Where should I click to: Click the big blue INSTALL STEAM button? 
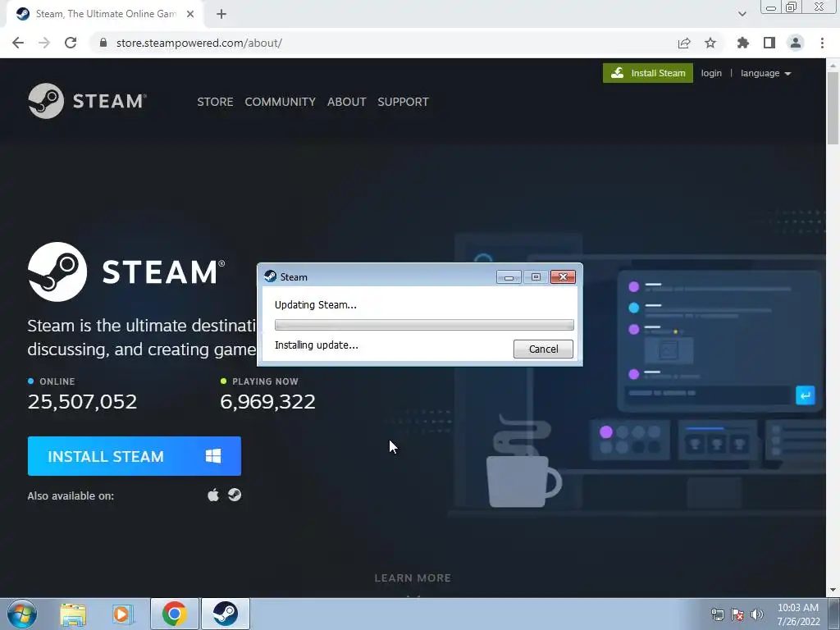(135, 456)
